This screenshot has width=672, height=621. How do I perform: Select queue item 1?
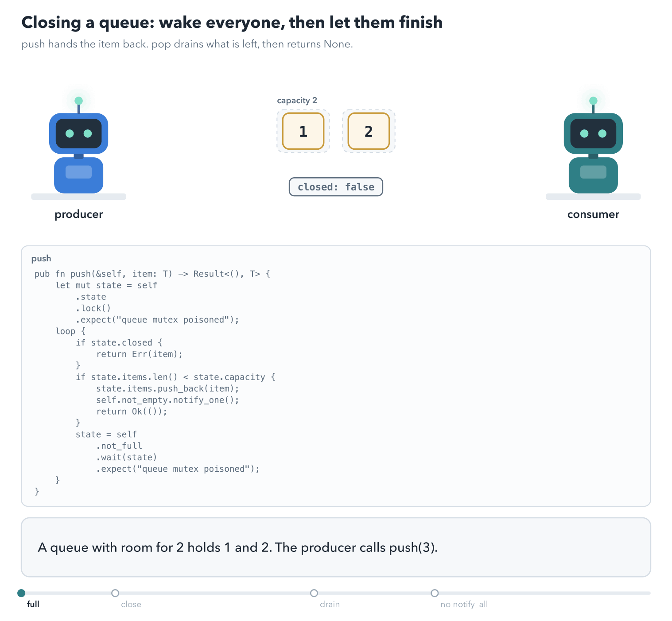[303, 131]
